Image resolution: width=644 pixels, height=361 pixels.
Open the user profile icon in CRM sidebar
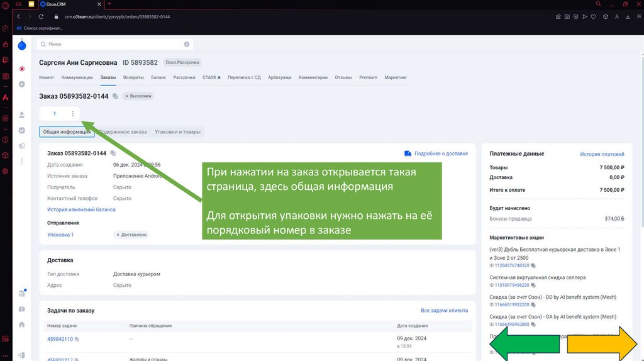pos(22,115)
